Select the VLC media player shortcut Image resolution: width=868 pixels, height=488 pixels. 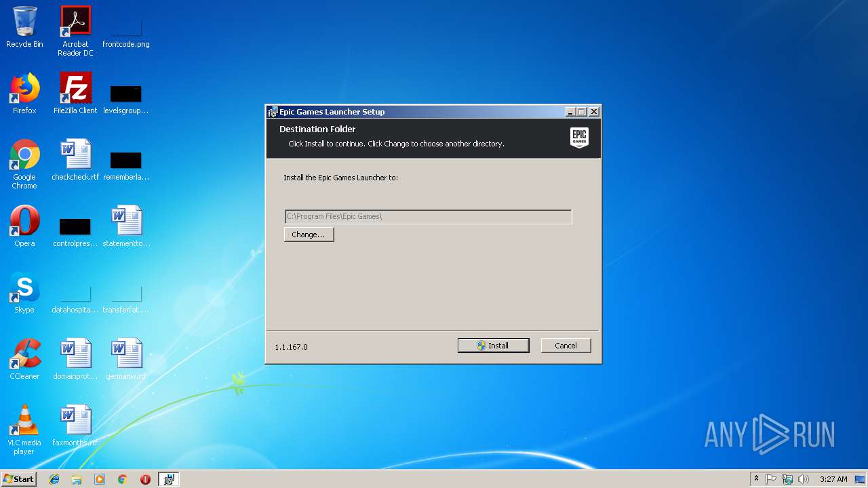click(x=24, y=430)
